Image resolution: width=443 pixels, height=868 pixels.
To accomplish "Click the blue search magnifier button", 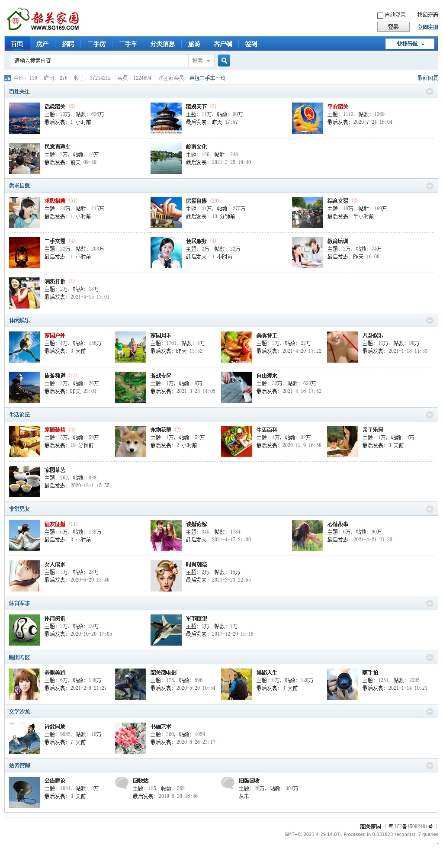I will [x=224, y=61].
